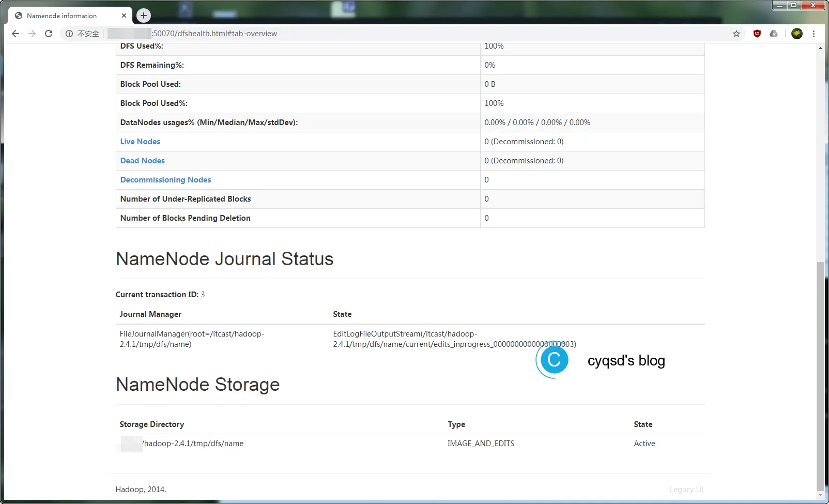
Task: View site info via the not-secure icon
Action: pos(69,34)
